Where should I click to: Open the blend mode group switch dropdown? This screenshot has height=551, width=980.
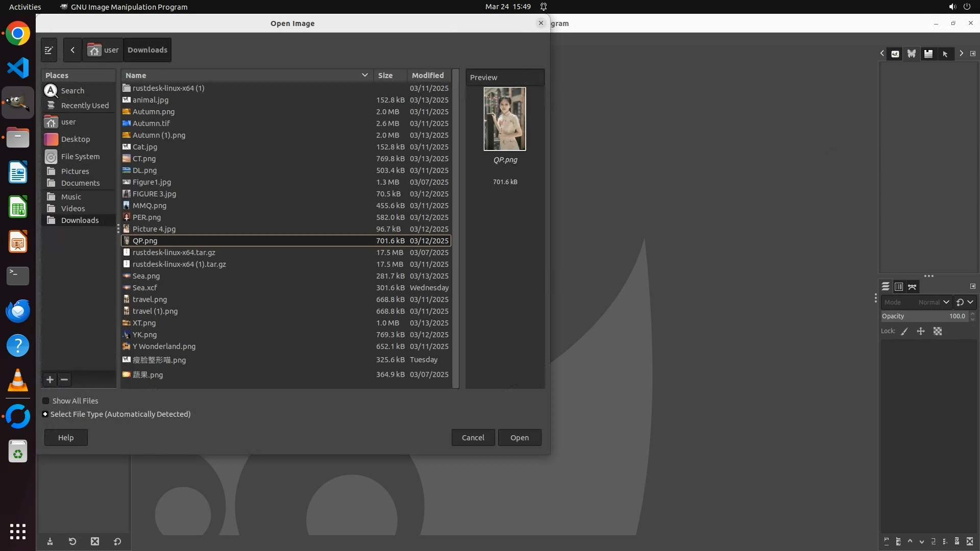(x=965, y=302)
